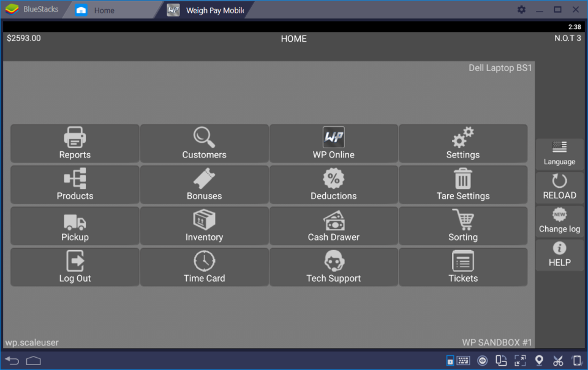This screenshot has width=588, height=370.
Task: Open BlueStacks settings gear
Action: [x=521, y=10]
